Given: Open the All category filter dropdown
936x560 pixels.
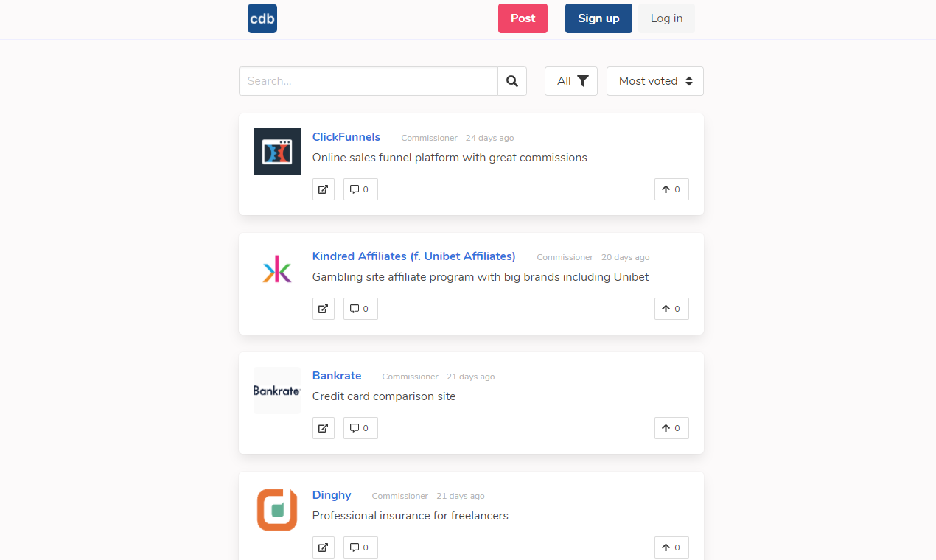Looking at the screenshot, I should pos(571,81).
